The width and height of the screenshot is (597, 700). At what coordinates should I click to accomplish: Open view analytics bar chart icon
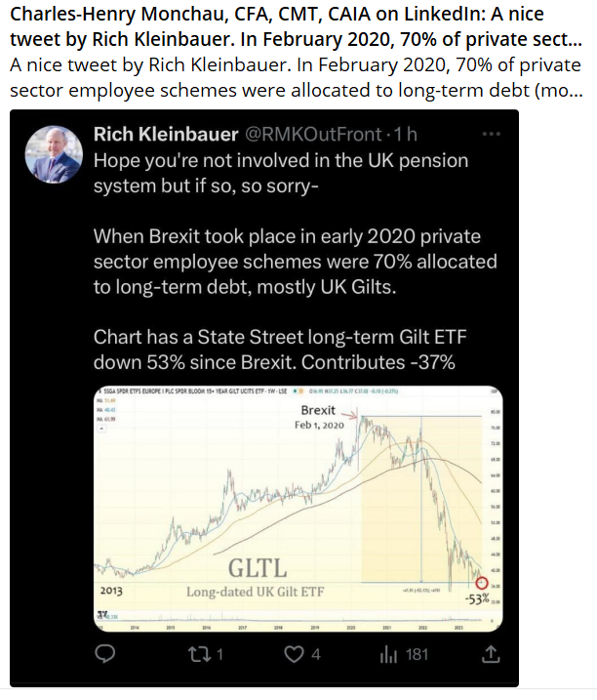point(388,653)
